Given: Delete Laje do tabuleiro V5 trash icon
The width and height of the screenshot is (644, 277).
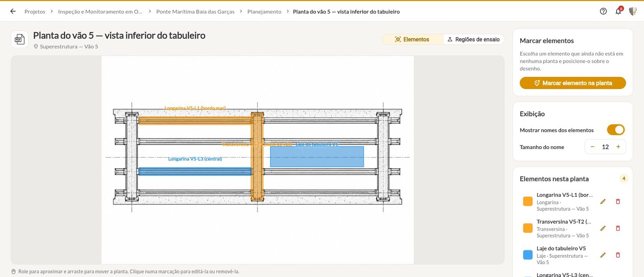Looking at the screenshot, I should (x=618, y=255).
